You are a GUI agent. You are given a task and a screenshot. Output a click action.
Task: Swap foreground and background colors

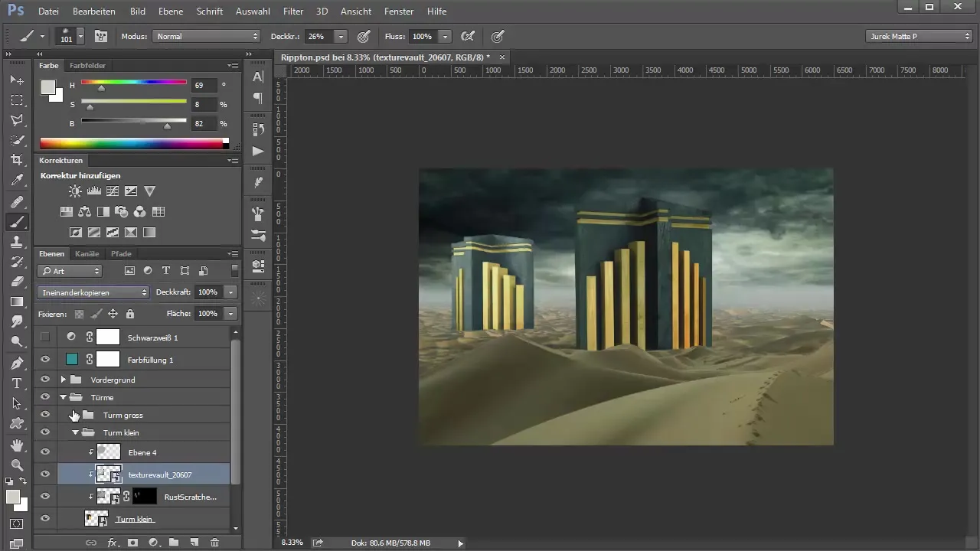24,481
